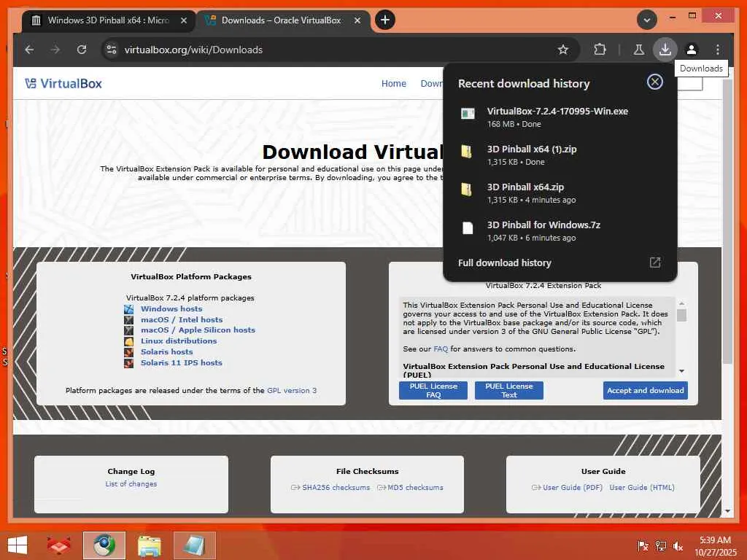The image size is (747, 560).
Task: Click the Windows hosts logo icon
Action: tap(128, 309)
